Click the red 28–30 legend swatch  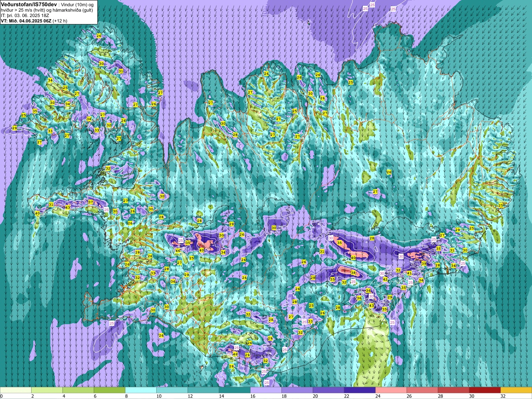(x=453, y=390)
